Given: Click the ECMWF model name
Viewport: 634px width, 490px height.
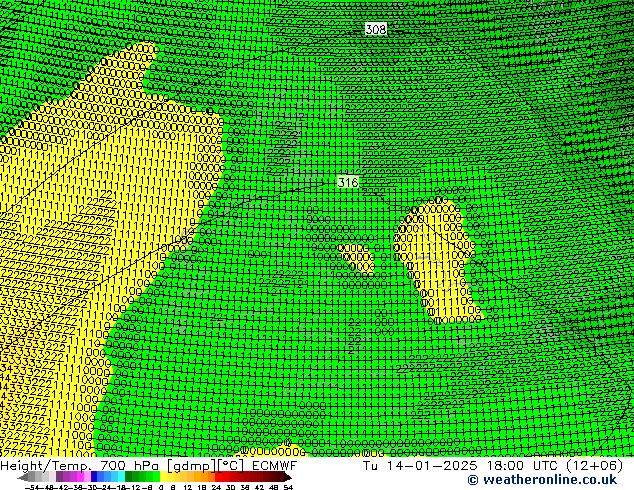Looking at the screenshot, I should pyautogui.click(x=275, y=466).
